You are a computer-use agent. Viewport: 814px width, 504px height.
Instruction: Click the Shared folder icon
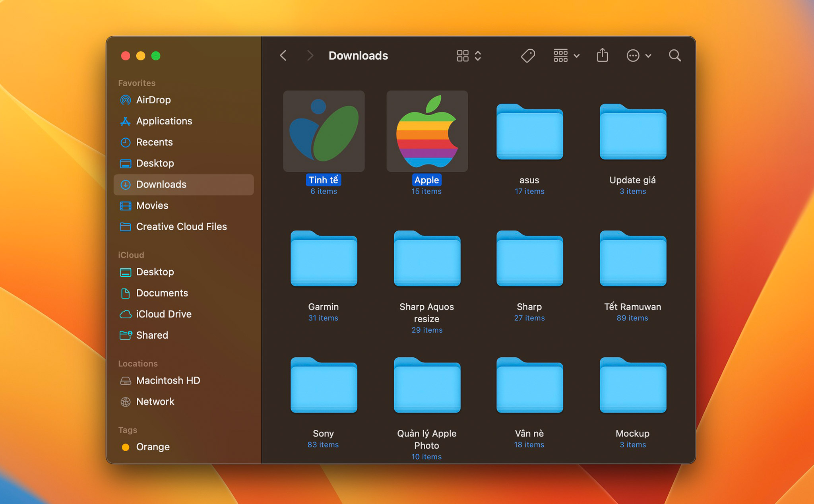pos(126,335)
